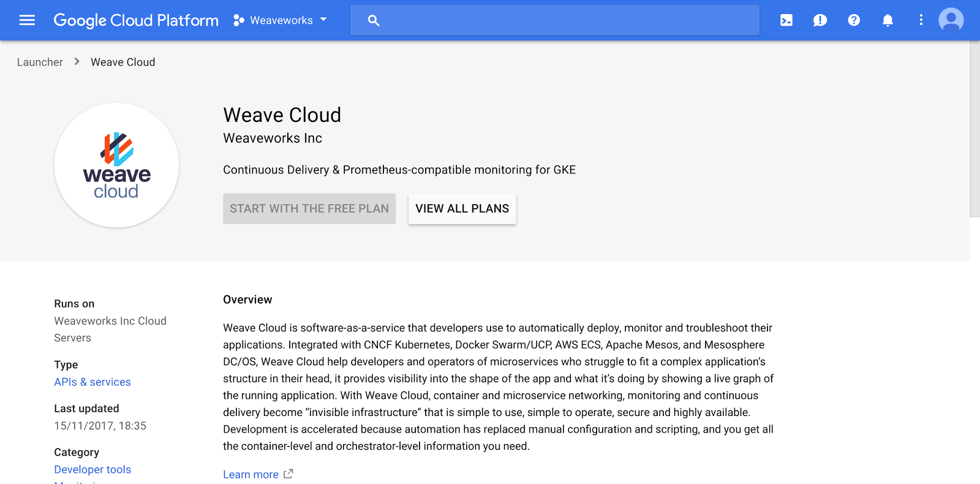Click Start With The Free Plan button
Viewport: 980px width, 484px height.
pos(309,208)
